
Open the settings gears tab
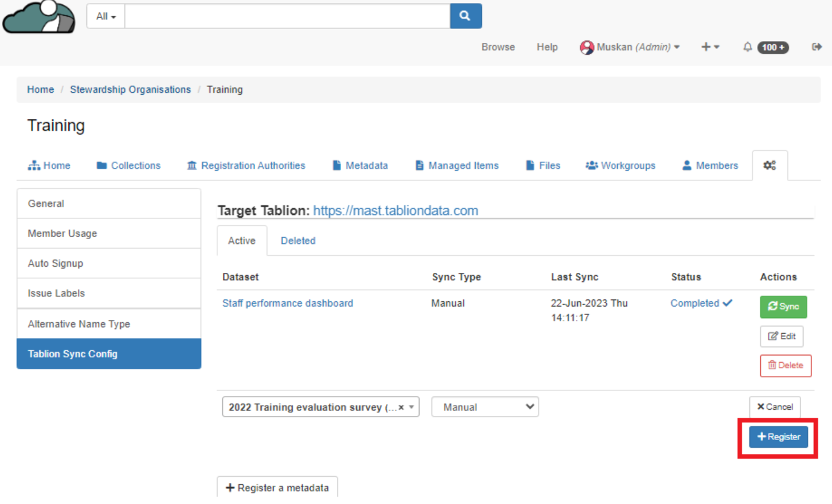tap(769, 165)
